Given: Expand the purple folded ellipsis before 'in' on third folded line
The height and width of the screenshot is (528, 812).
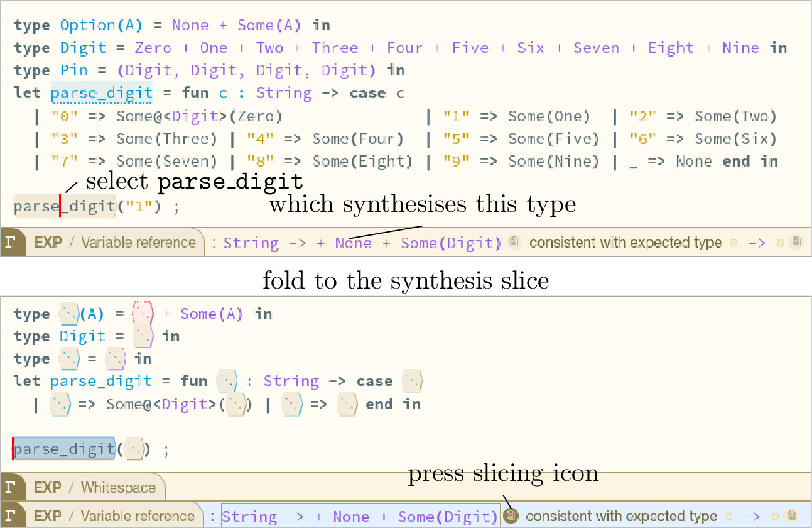Looking at the screenshot, I should [x=116, y=359].
